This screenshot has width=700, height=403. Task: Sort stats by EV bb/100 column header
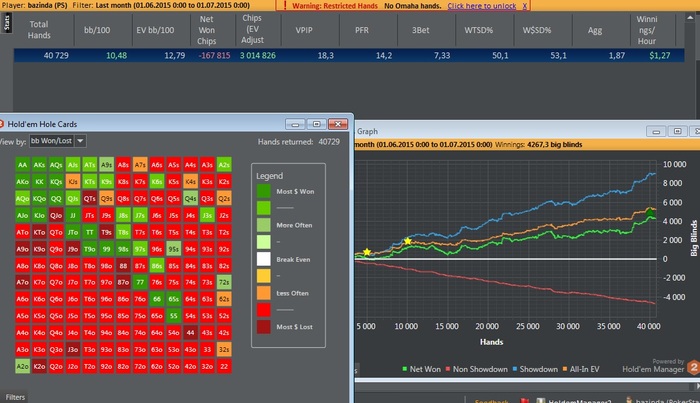155,30
